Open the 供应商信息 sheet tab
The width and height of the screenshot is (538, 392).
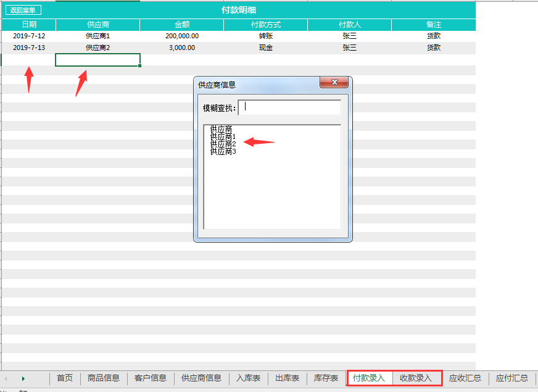[201, 378]
